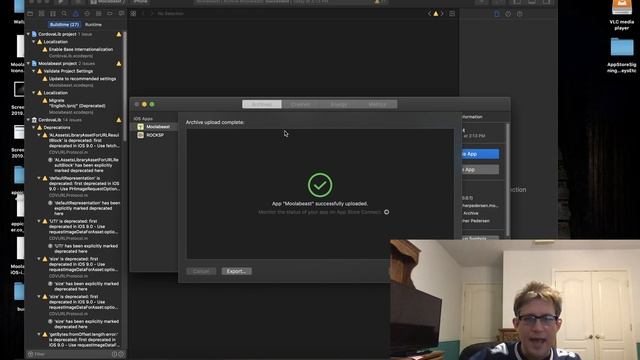Click the green upload success checkmark

[320, 185]
